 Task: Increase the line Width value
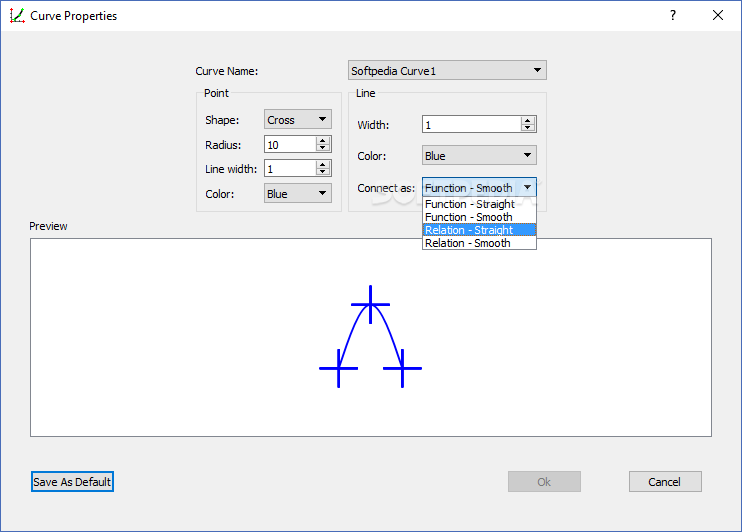click(528, 121)
